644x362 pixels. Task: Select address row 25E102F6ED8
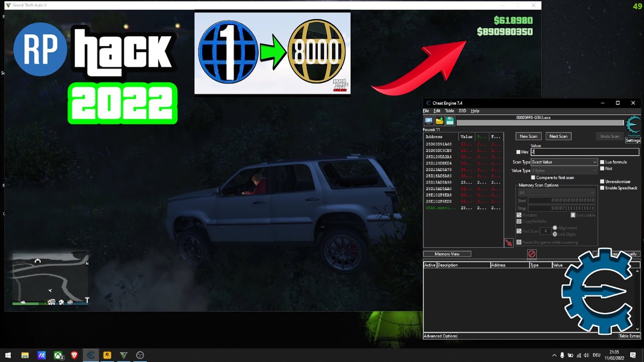click(x=463, y=201)
